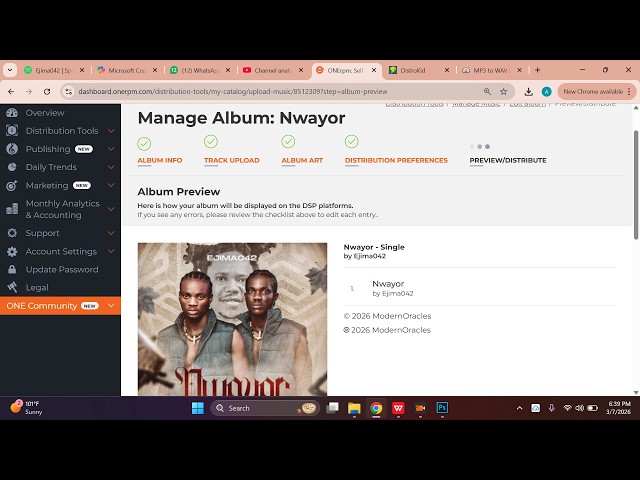Switch to the DistroKid tab
Screen dimensions: 640x480
[419, 70]
